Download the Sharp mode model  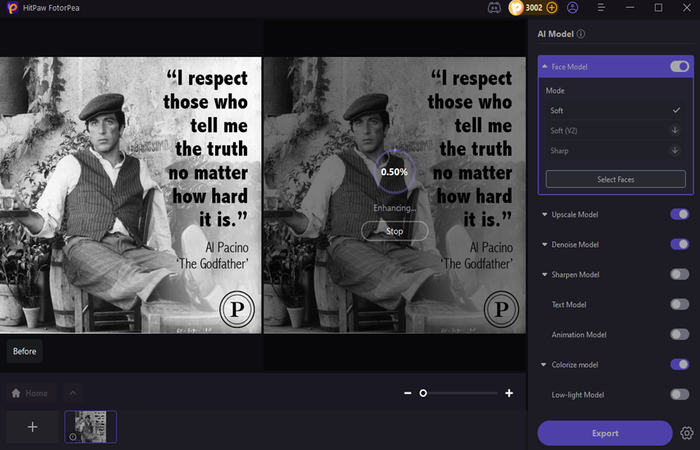675,150
